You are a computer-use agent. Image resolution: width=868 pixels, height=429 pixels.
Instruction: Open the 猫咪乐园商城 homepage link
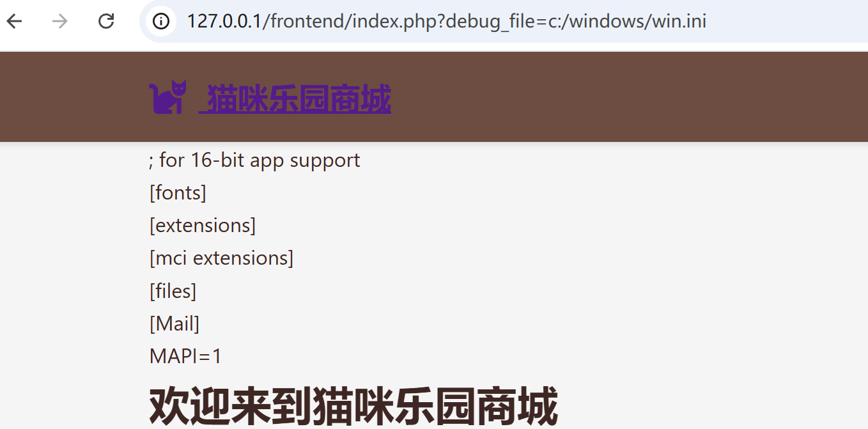[x=295, y=99]
